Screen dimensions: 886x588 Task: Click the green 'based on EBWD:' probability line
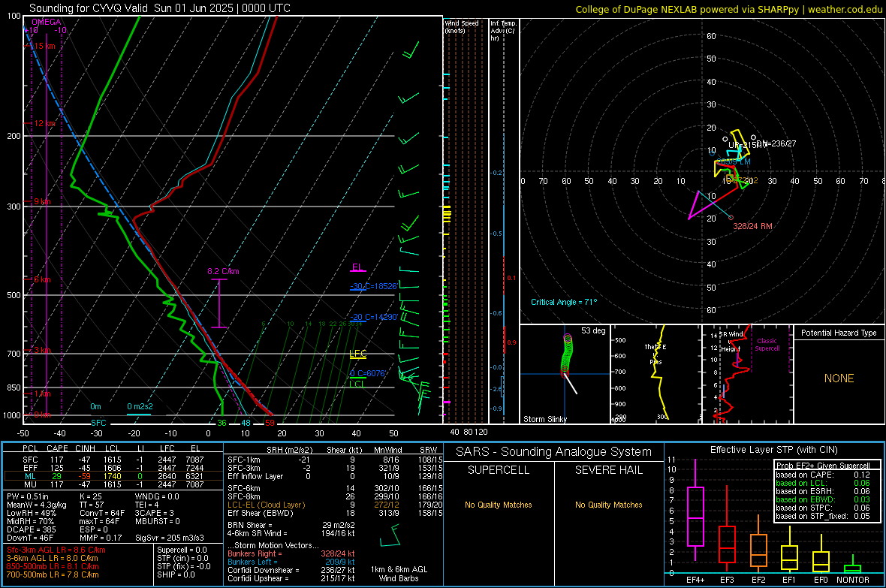click(x=823, y=499)
